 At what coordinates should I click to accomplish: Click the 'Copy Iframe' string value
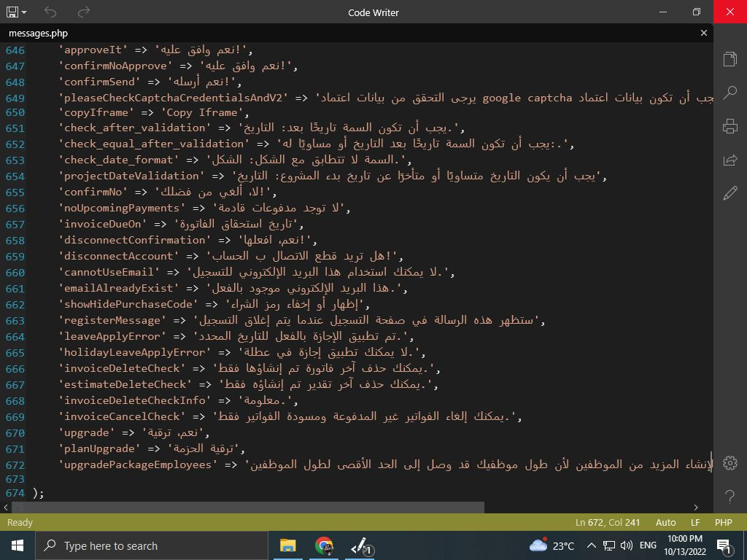(202, 112)
